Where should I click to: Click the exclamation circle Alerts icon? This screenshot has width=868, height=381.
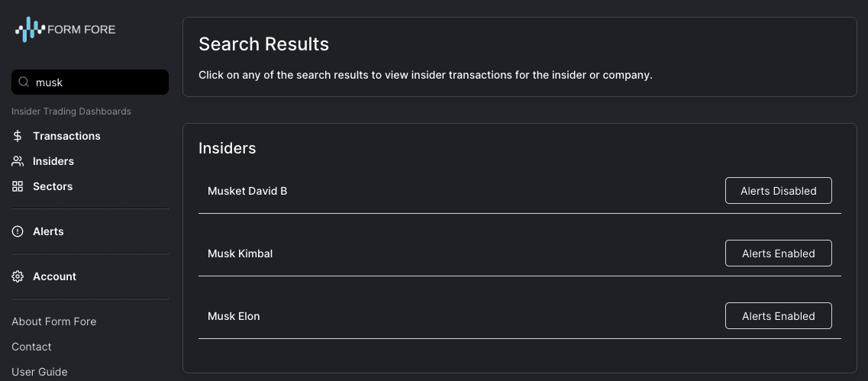[18, 231]
